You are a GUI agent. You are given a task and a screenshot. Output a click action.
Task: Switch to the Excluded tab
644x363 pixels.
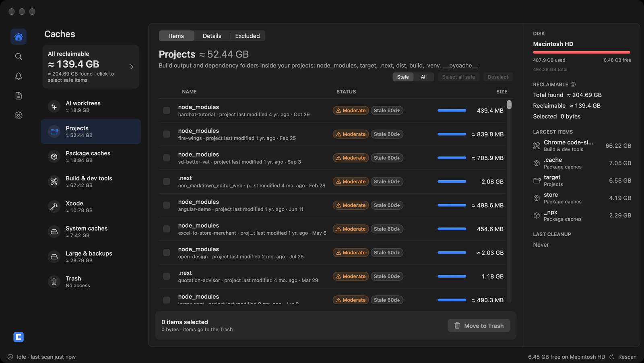click(248, 36)
